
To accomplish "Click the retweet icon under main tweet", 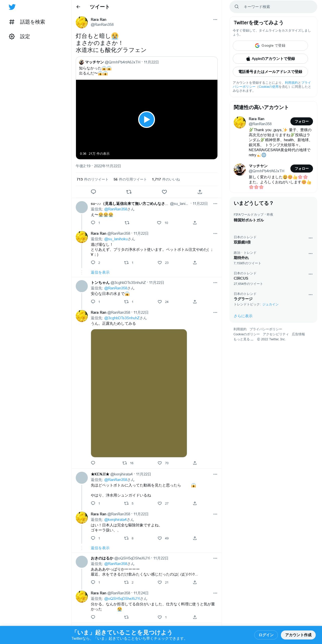I will (x=129, y=192).
